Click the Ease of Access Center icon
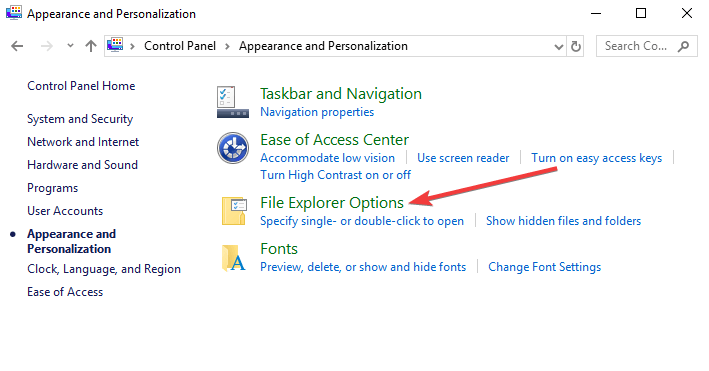This screenshot has height=371, width=709. [233, 148]
